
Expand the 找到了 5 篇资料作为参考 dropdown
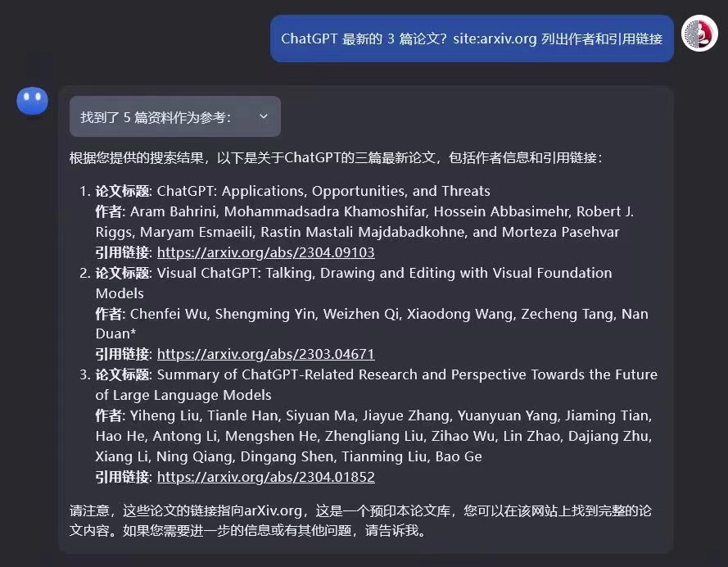pyautogui.click(x=174, y=116)
